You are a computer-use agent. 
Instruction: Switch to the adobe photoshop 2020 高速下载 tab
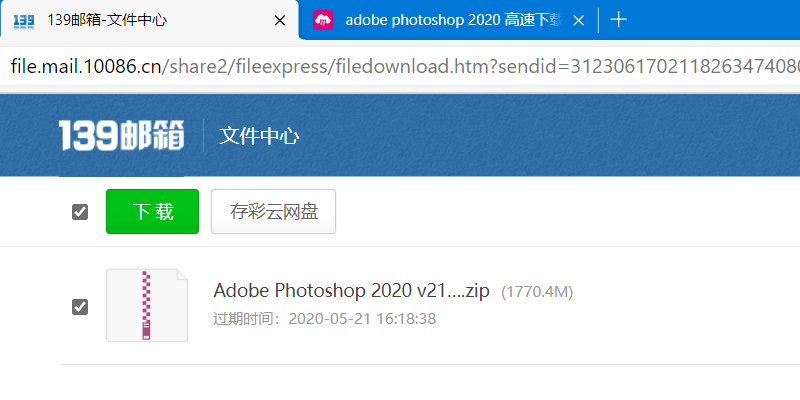click(450, 20)
